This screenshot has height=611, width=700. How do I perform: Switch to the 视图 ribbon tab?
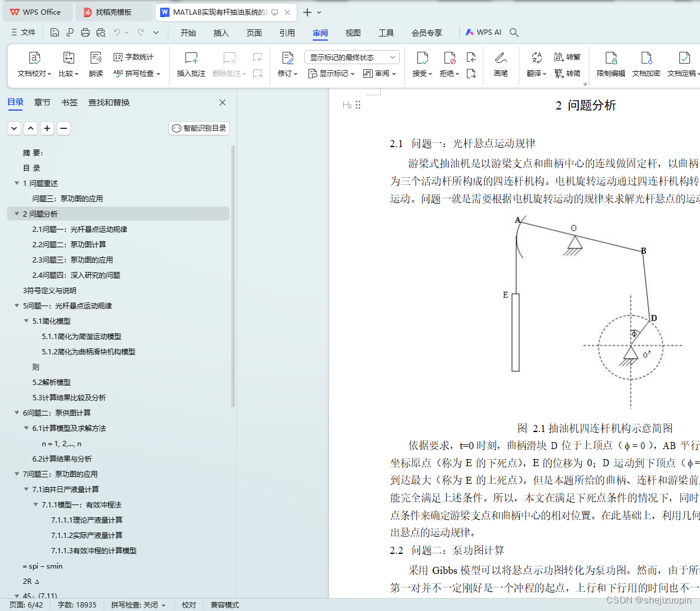tap(353, 32)
